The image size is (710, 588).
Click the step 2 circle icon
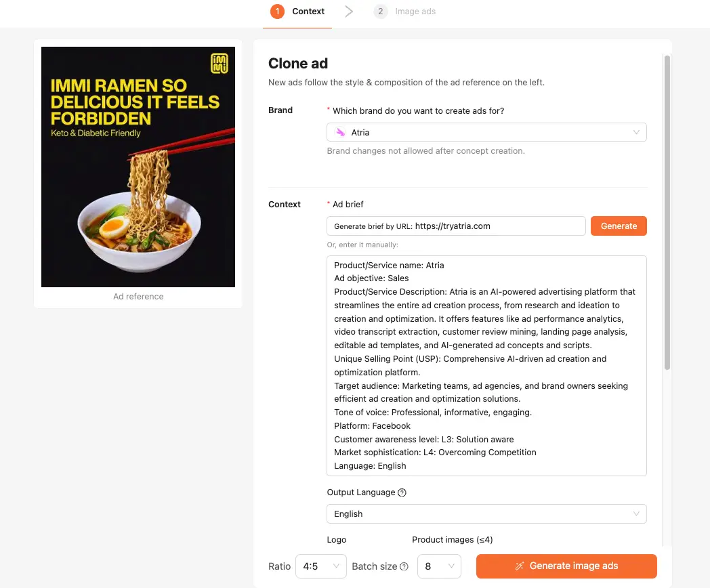coord(381,12)
